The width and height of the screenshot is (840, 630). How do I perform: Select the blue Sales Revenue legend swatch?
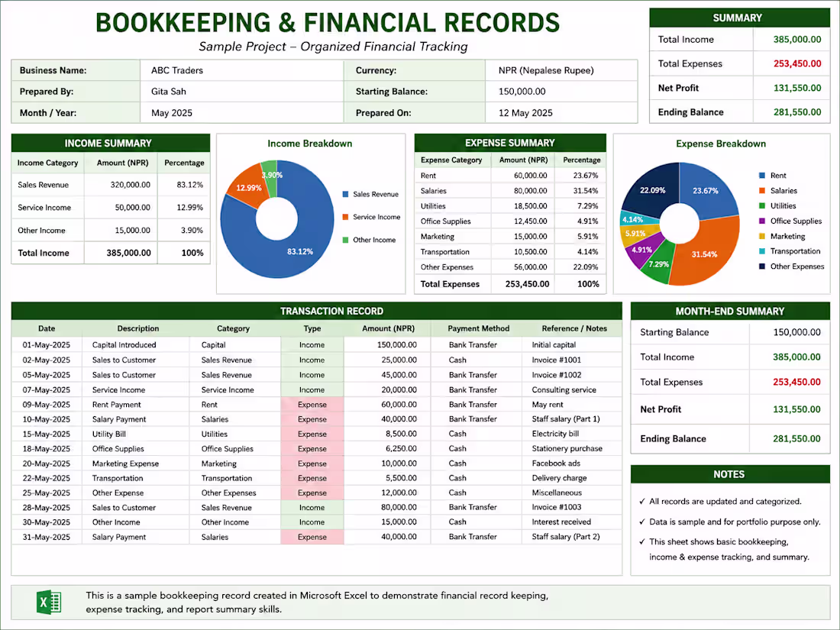[x=345, y=194]
